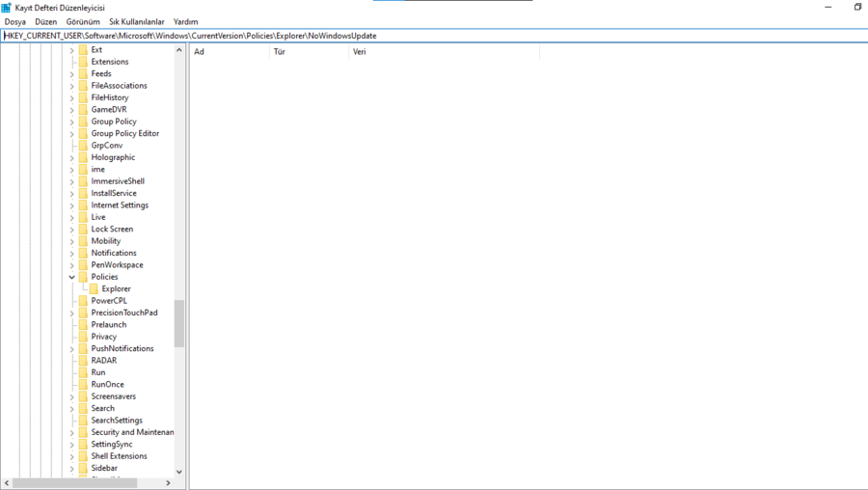Select the PenWorkspace key
868x490 pixels.
[x=117, y=264]
